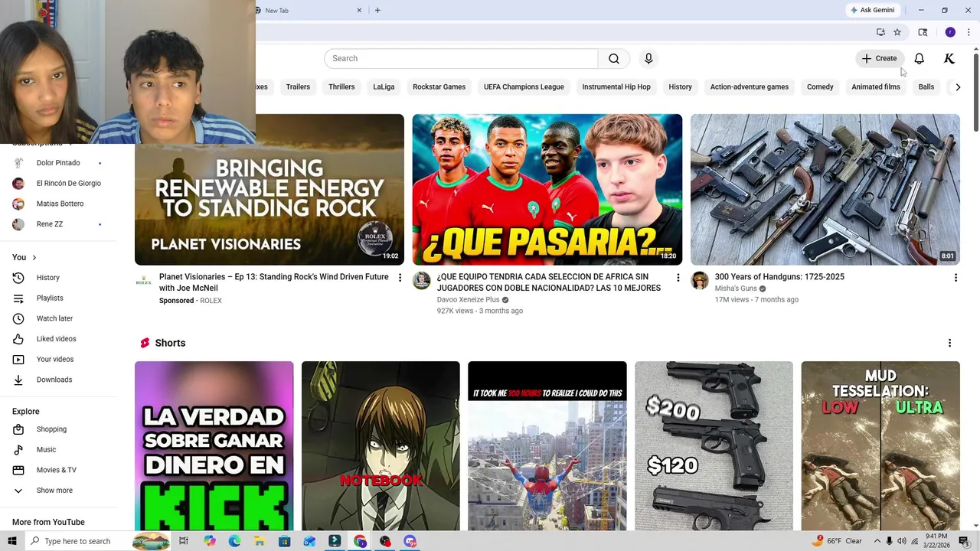Select the LaLiga filter chip
Viewport: 980px width, 551px height.
point(384,86)
